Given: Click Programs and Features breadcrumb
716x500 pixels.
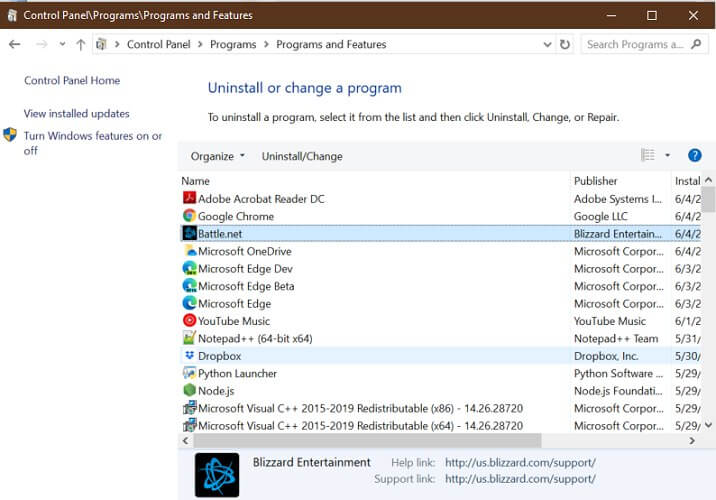Looking at the screenshot, I should click(331, 44).
